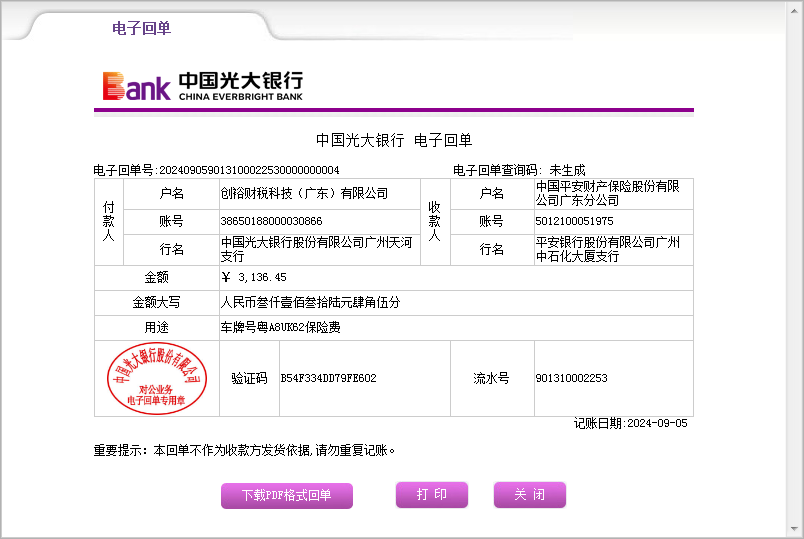
Task: Click payer account number 38650188000030866
Action: pyautogui.click(x=271, y=221)
